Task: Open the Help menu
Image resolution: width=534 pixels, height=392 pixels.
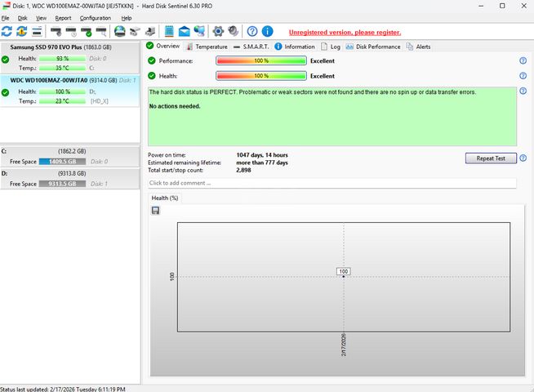Action: (127, 18)
